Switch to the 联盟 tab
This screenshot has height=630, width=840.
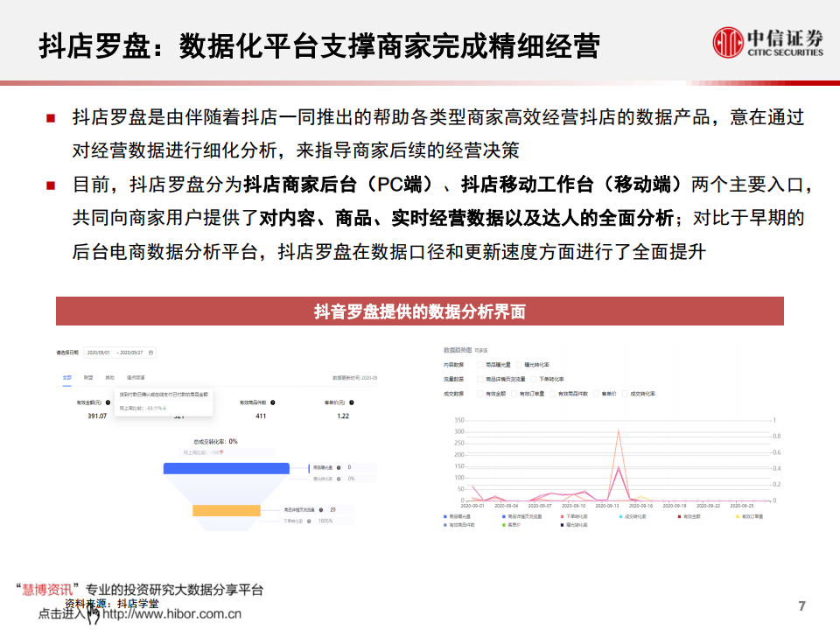click(x=88, y=378)
